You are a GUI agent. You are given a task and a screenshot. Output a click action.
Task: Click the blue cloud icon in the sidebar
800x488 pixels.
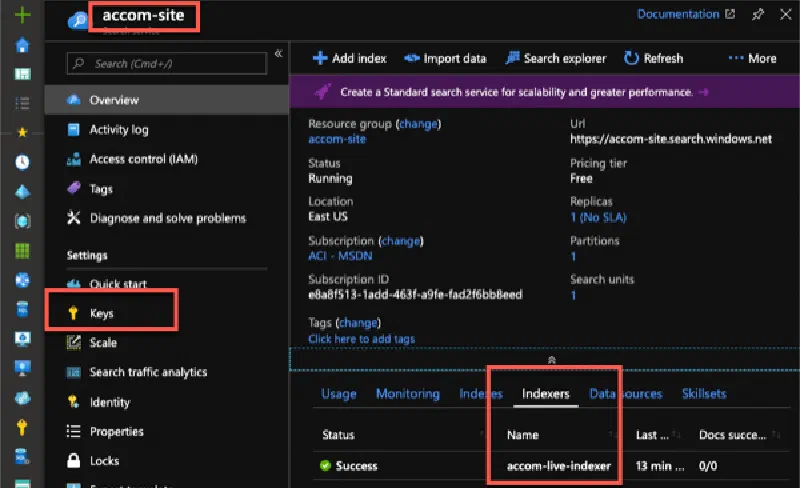pos(22,398)
